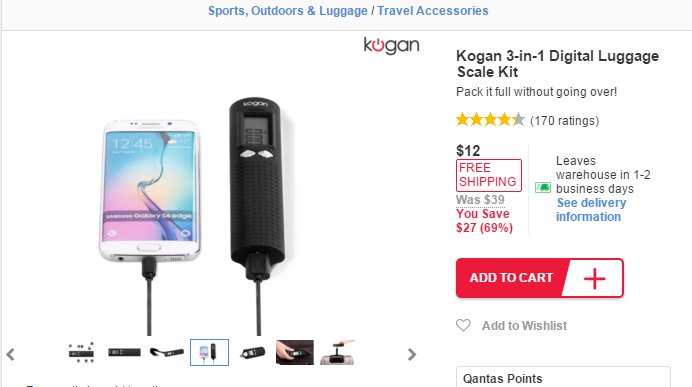The image size is (692, 387).
Task: Click the star rating icons
Action: [490, 120]
